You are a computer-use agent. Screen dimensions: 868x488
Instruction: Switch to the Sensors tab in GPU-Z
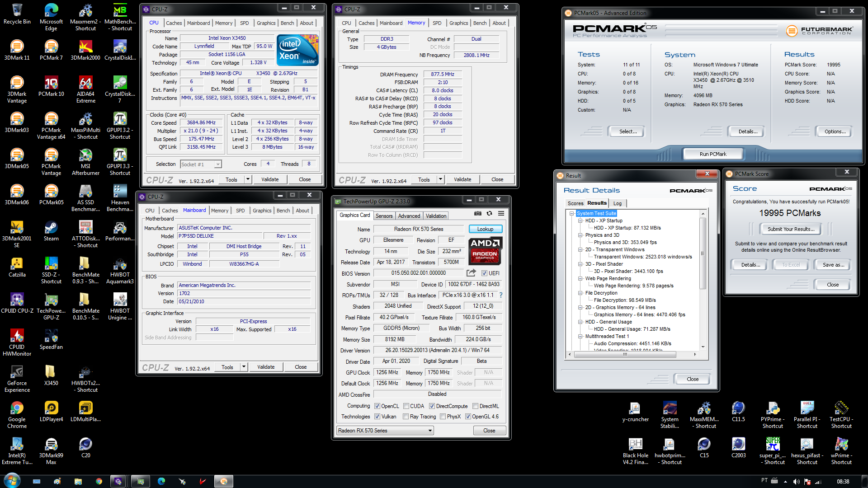click(x=384, y=216)
